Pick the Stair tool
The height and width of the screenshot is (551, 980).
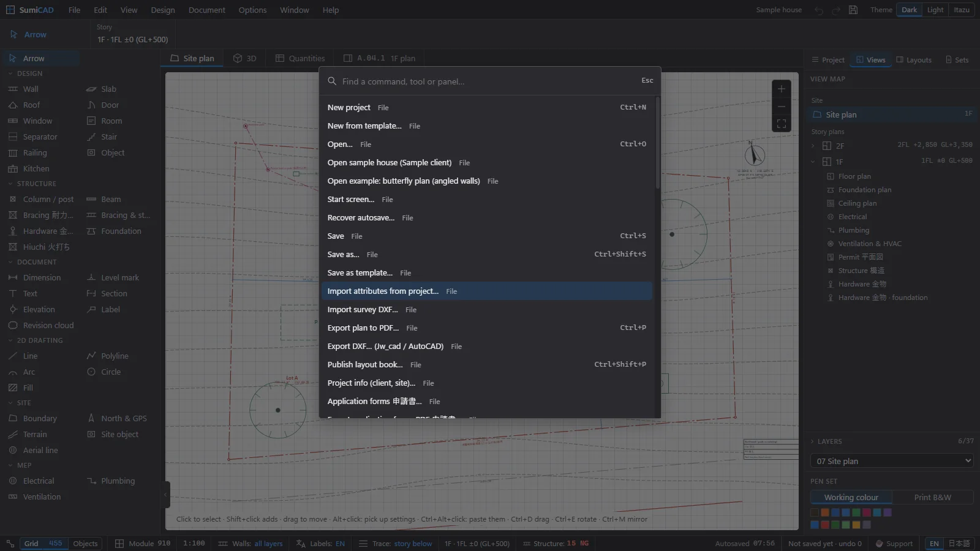119,137
